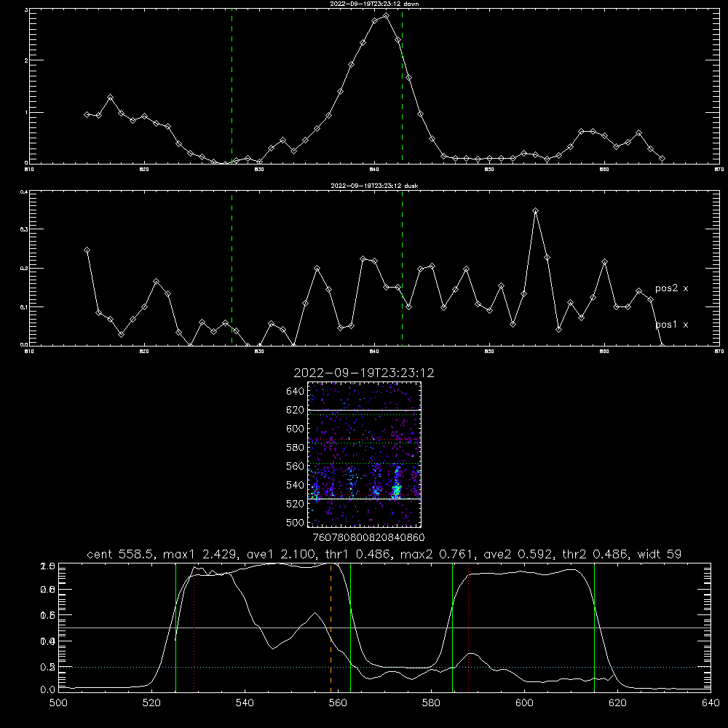This screenshot has height=728, width=728.
Task: Click the orange dashed centroid line in the bottom plot
Action: (331, 628)
